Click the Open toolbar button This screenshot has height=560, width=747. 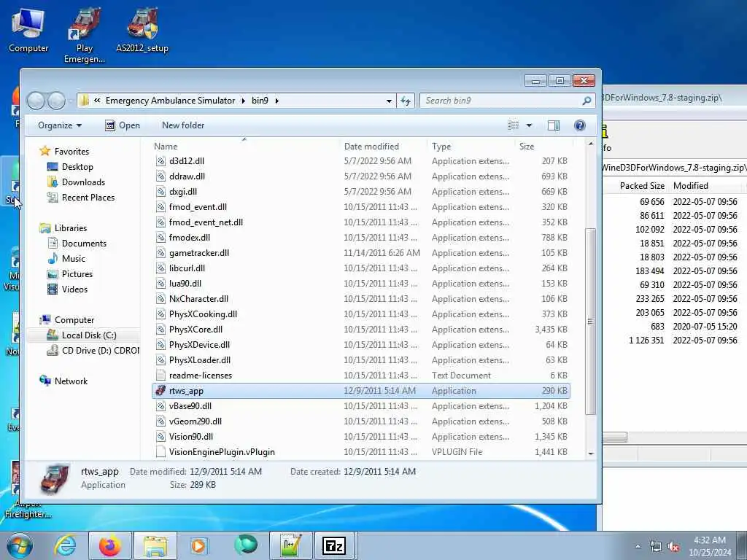[123, 125]
